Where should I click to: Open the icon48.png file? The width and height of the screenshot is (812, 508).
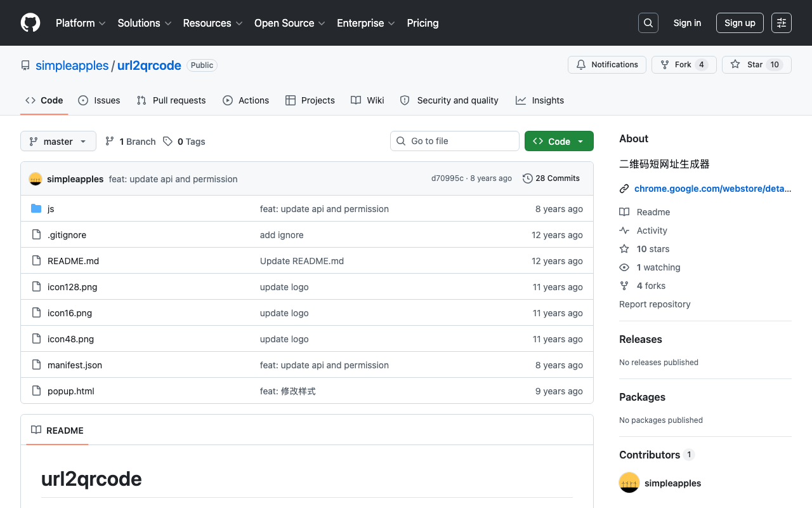(70, 339)
